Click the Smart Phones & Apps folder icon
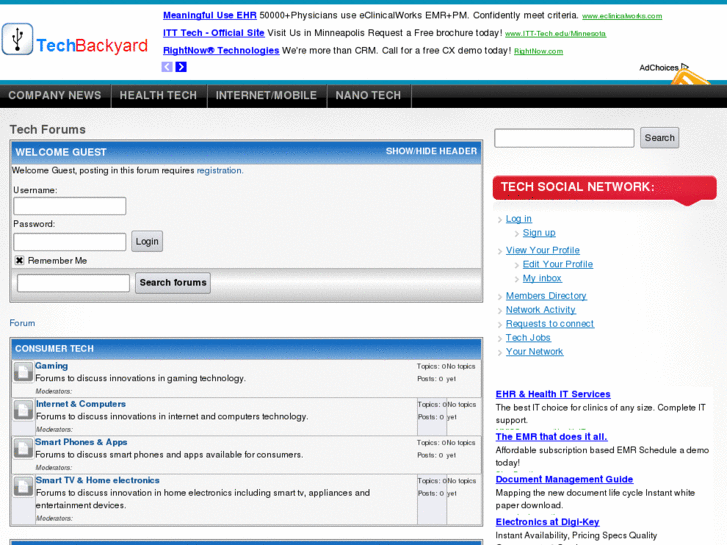The height and width of the screenshot is (545, 727). pos(23,448)
